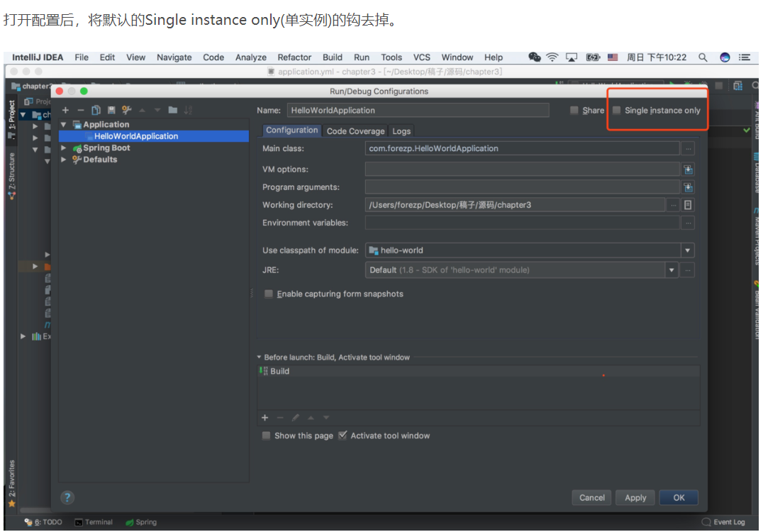Remove Before launch task minus icon

click(x=280, y=418)
